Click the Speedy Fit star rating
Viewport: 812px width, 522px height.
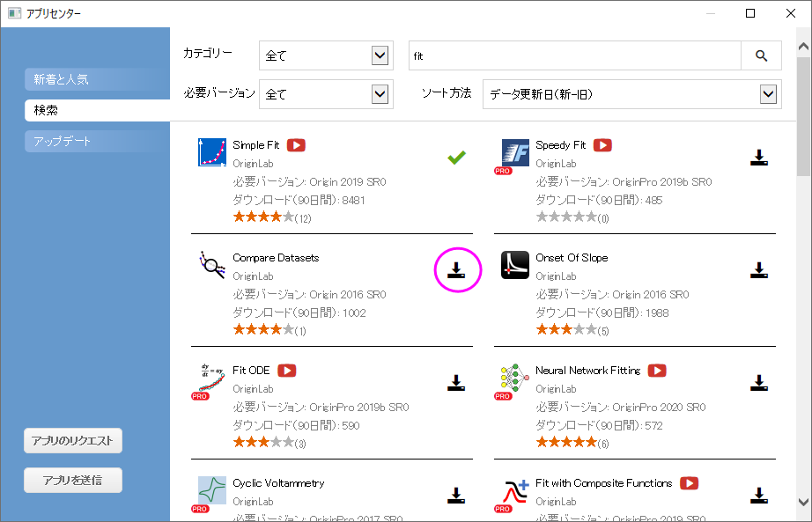(566, 217)
